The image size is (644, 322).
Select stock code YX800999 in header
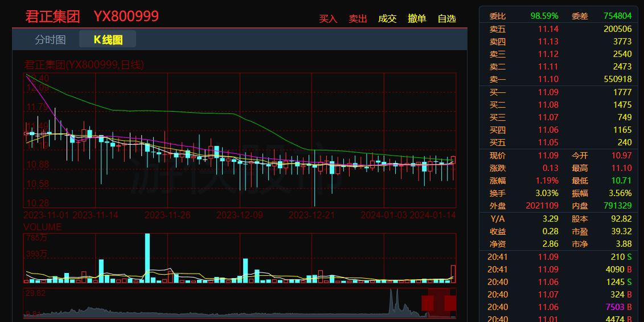[x=126, y=16]
